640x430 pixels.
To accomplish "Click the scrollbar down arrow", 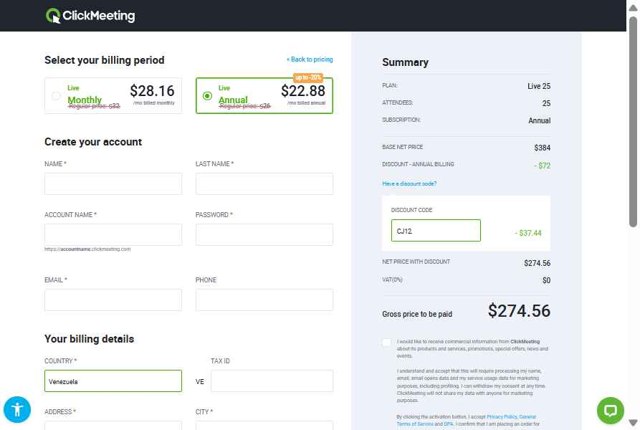I will coord(633,423).
